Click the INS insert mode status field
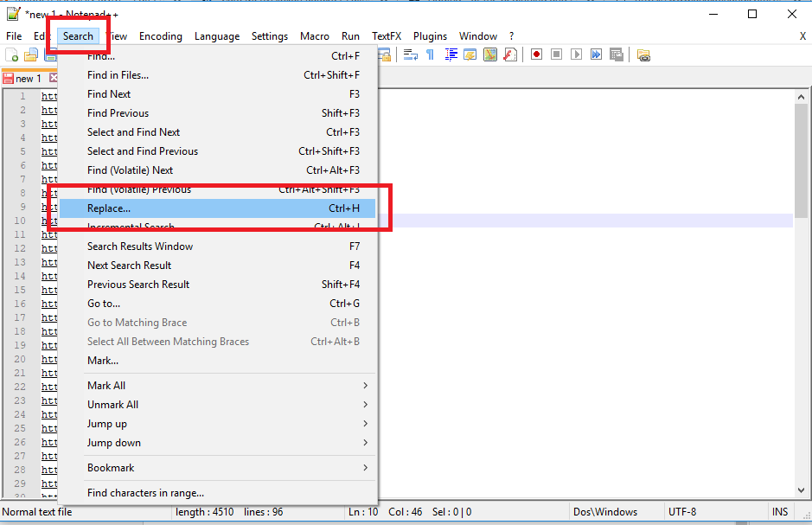The height and width of the screenshot is (525, 812). (x=780, y=512)
